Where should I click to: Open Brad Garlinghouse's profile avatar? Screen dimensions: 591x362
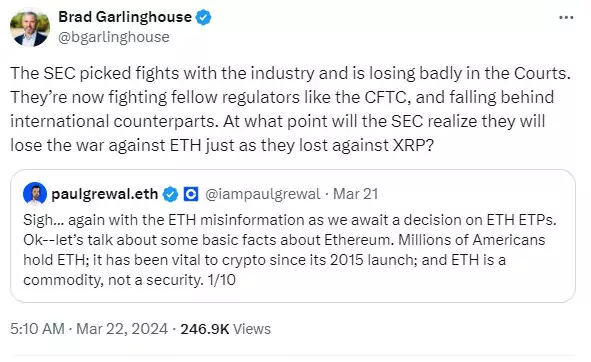(30, 28)
